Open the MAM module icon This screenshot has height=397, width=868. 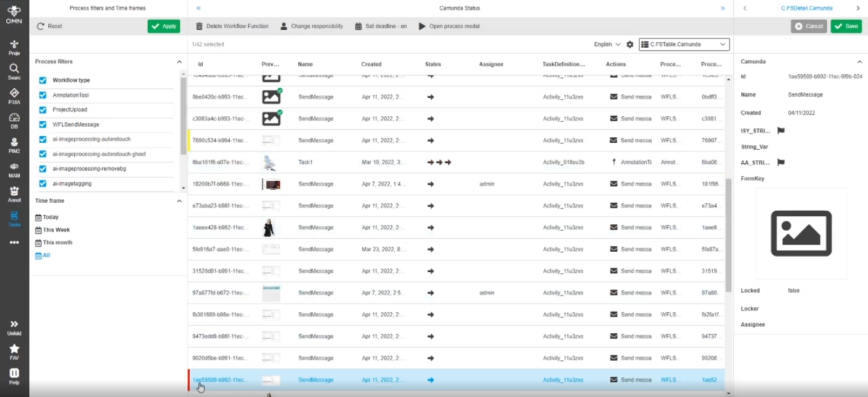tap(14, 169)
